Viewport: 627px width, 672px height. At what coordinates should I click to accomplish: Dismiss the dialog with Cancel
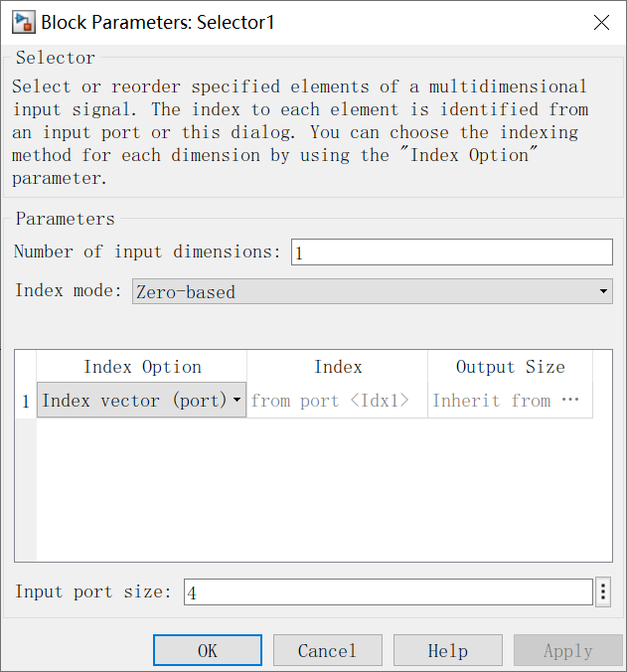(x=328, y=650)
